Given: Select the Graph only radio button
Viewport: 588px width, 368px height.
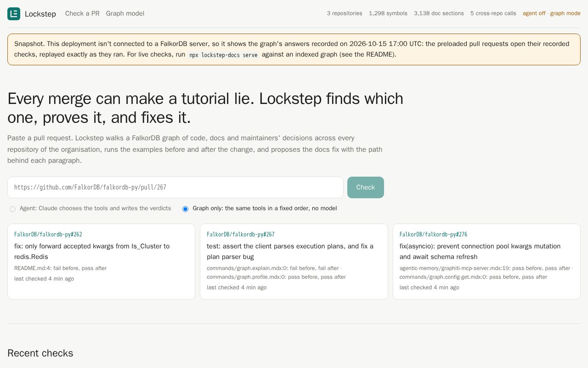Looking at the screenshot, I should tap(185, 209).
